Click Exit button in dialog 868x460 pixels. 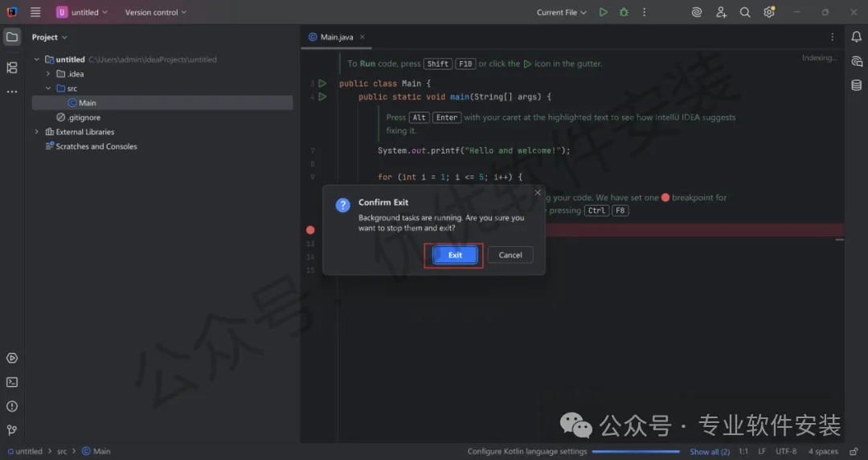point(454,255)
